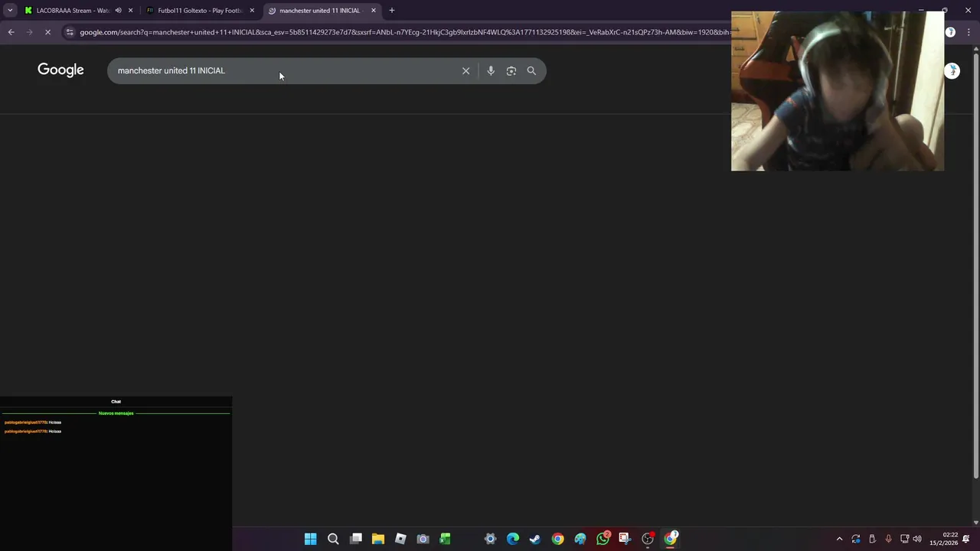The height and width of the screenshot is (551, 980).
Task: Open the Chrome profile avatar in the toolbar
Action: [950, 32]
